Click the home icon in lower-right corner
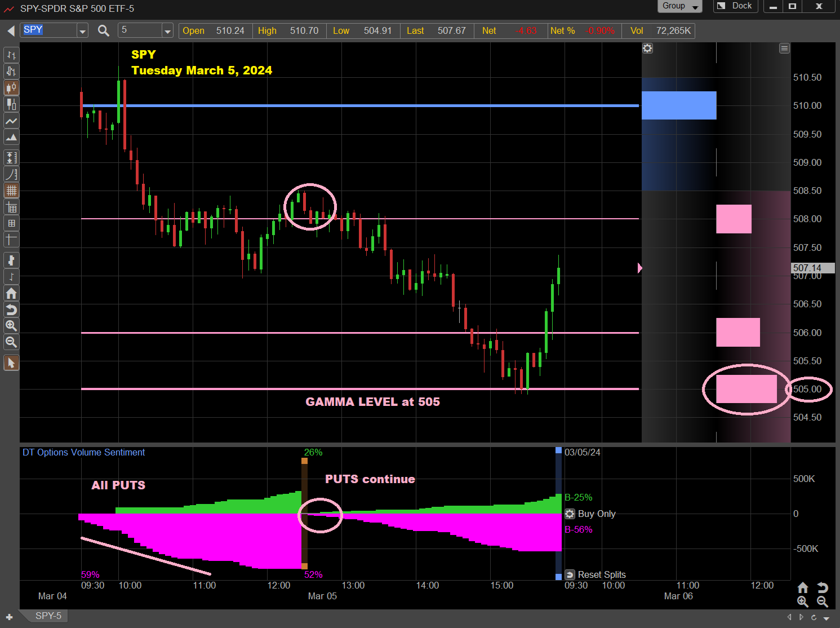This screenshot has width=840, height=628. [803, 587]
